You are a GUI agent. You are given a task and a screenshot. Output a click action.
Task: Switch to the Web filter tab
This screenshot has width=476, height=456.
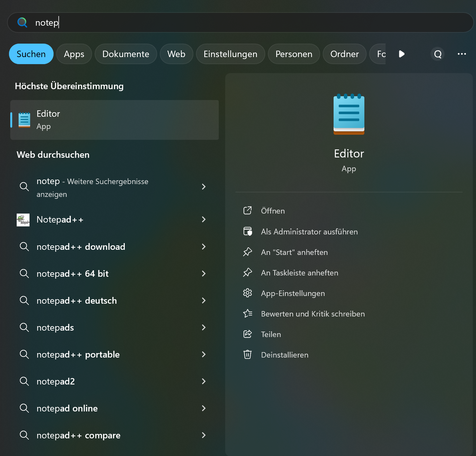(x=176, y=54)
